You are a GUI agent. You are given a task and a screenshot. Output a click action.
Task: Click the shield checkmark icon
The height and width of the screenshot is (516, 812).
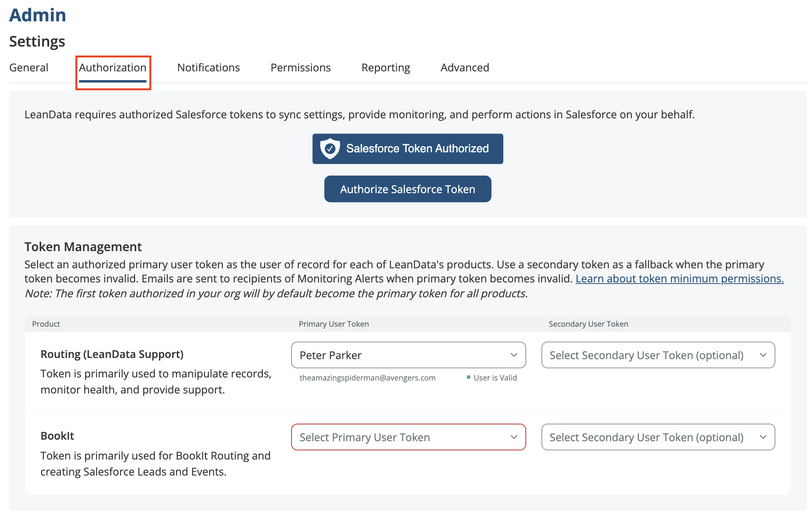(330, 148)
